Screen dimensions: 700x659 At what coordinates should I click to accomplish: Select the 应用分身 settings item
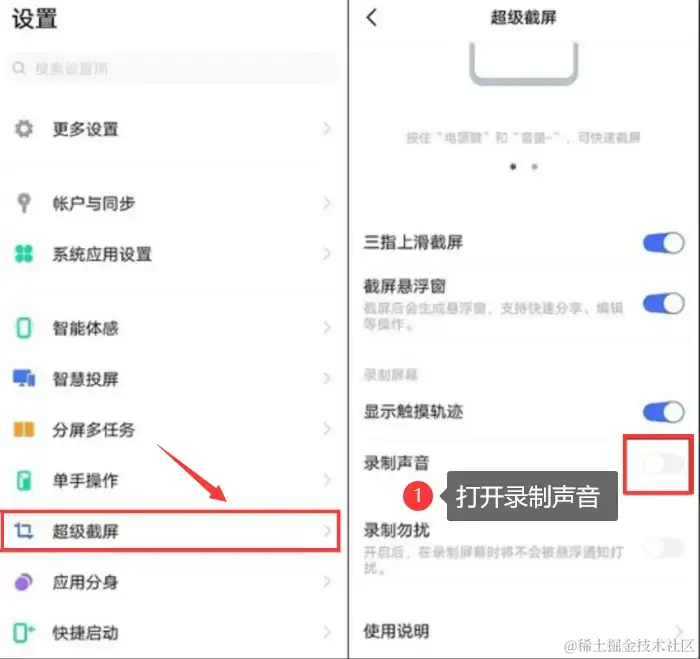point(170,582)
